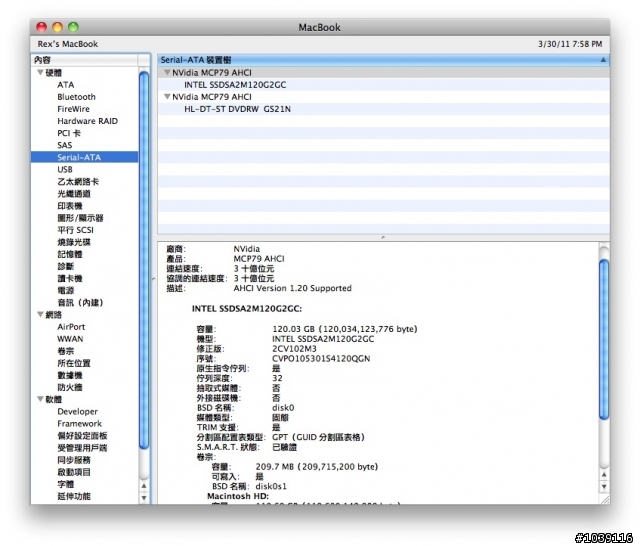Viewport: 640px width, 546px height.
Task: Select 防火牆 firewall item
Action: (x=70, y=387)
